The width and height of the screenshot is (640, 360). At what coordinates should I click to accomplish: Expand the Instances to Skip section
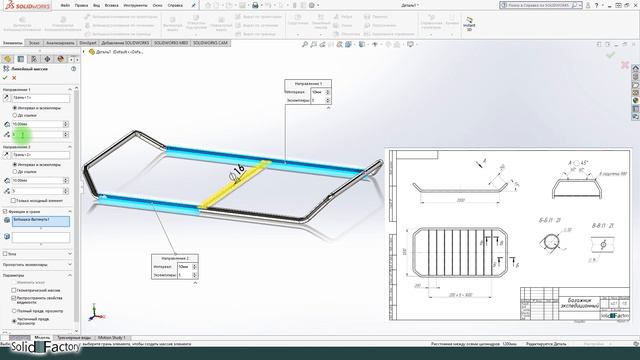coord(70,264)
